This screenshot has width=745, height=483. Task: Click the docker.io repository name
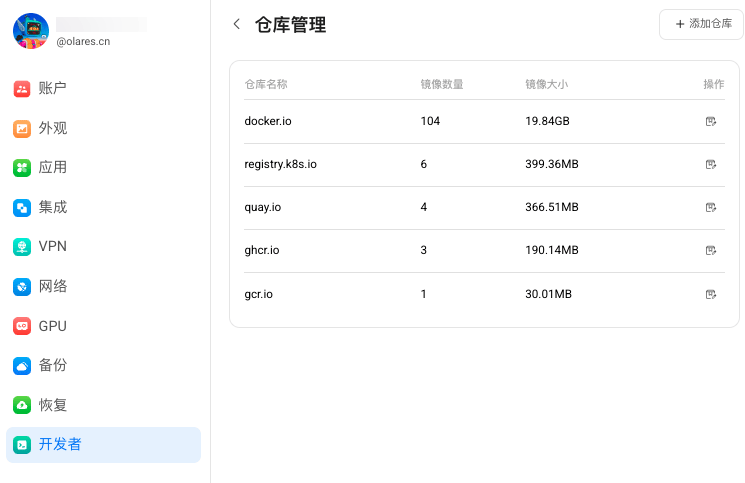tap(268, 121)
